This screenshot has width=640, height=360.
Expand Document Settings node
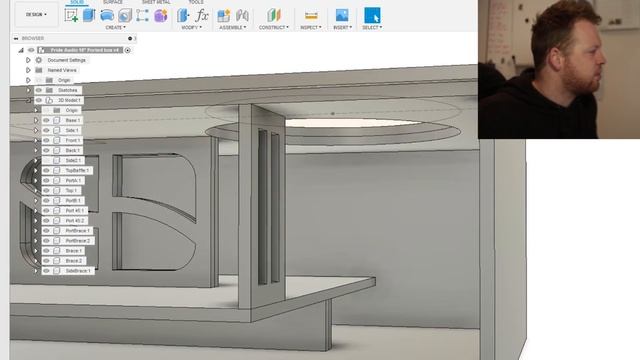[x=28, y=60]
